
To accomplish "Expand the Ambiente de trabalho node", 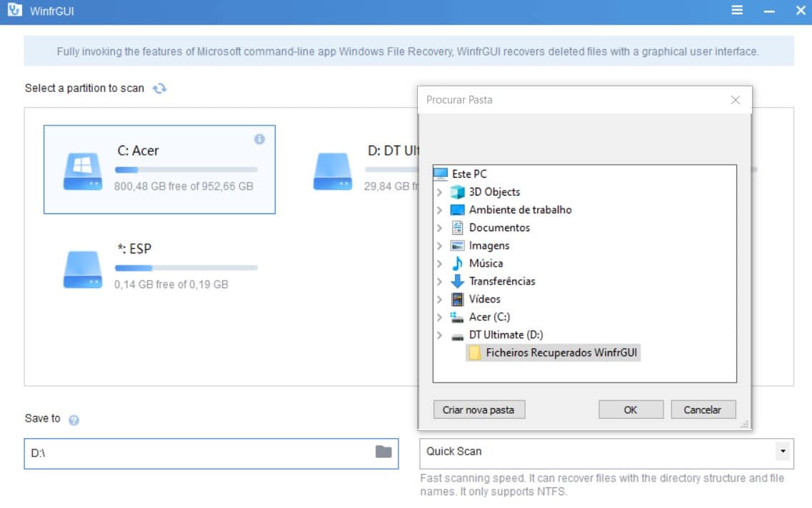I will point(440,210).
